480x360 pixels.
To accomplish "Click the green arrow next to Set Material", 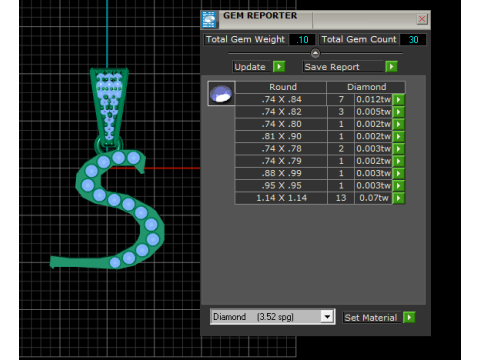I will pos(409,317).
